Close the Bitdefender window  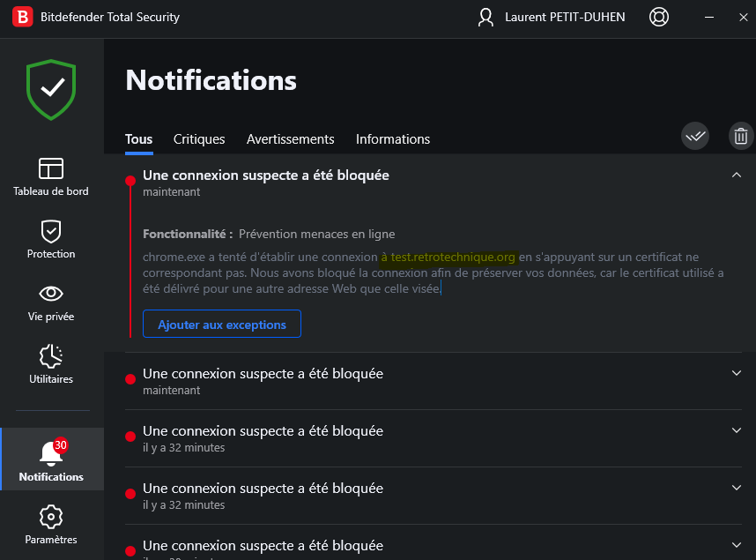[x=743, y=18]
